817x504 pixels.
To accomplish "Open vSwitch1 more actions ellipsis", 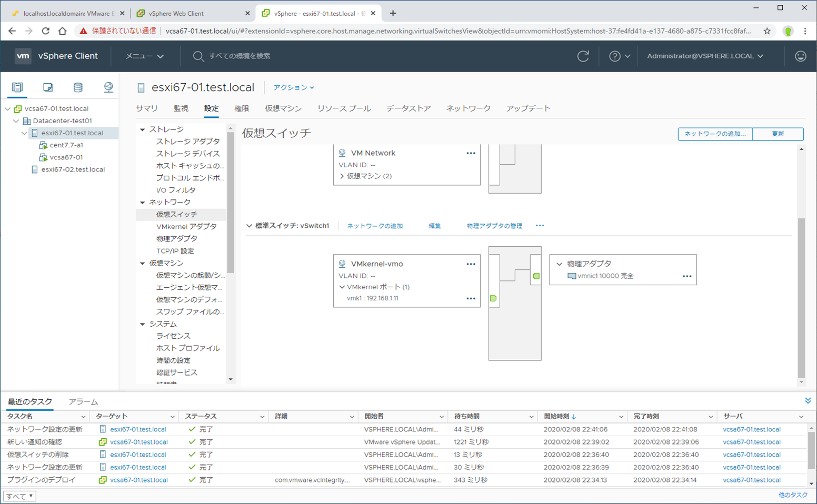I will [540, 226].
